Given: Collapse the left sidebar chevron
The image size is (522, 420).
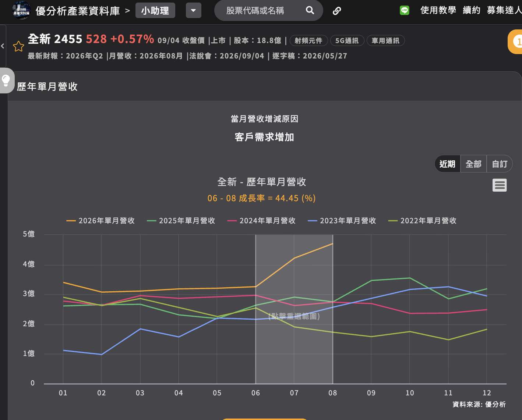Looking at the screenshot, I should pos(3,46).
